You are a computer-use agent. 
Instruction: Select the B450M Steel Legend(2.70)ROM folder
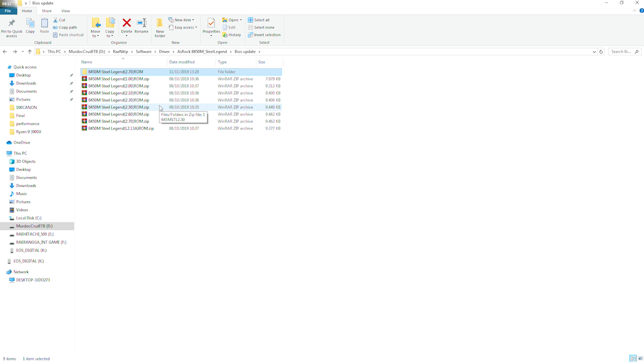point(181,72)
